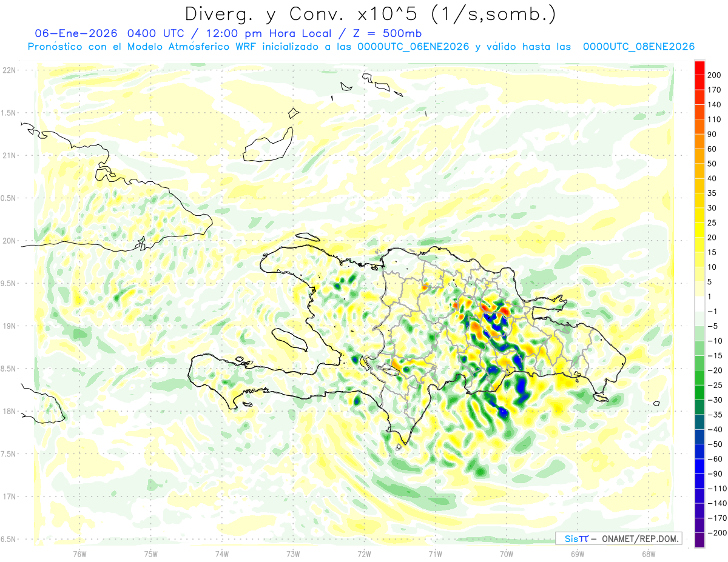
Task: Click the '6.5N' latitude label
Action: coord(9,539)
